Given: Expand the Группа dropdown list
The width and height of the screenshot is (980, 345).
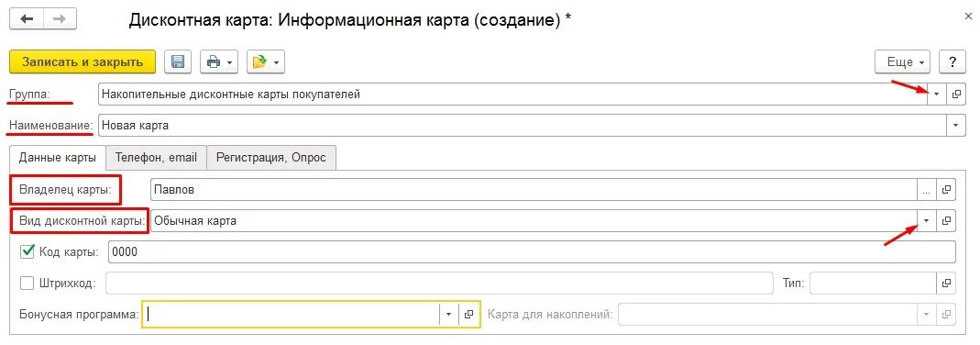Looking at the screenshot, I should 937,95.
